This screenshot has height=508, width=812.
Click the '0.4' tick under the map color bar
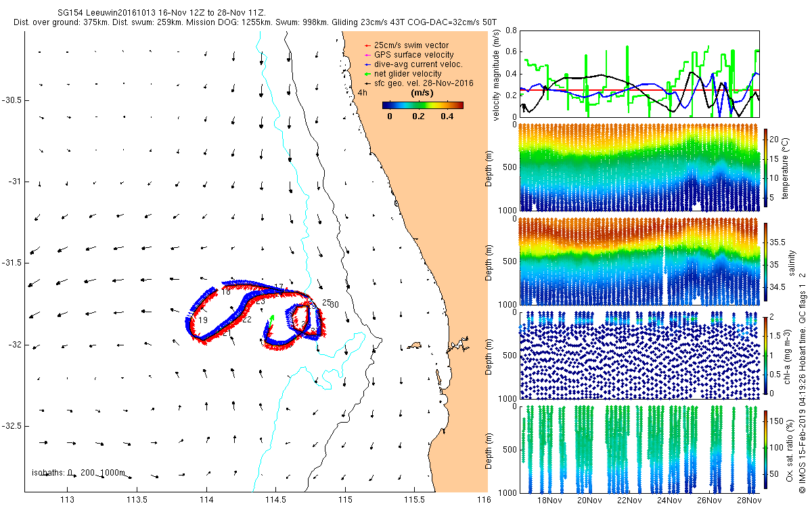click(x=447, y=116)
